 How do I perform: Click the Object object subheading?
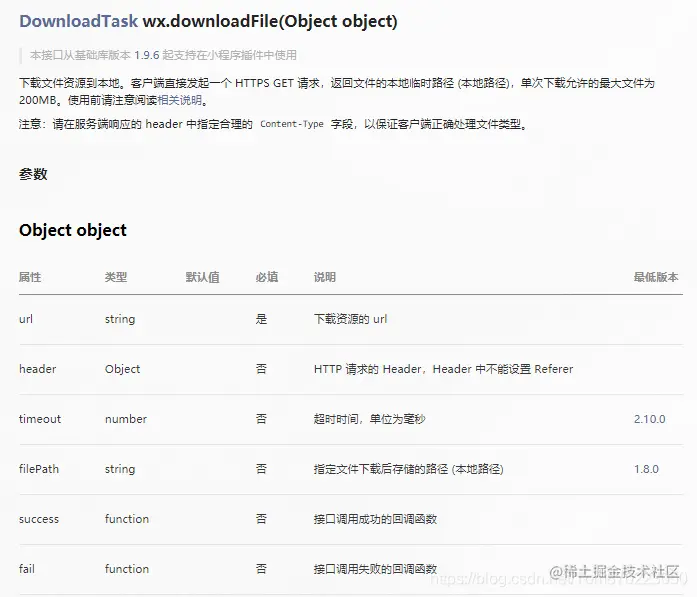point(73,230)
